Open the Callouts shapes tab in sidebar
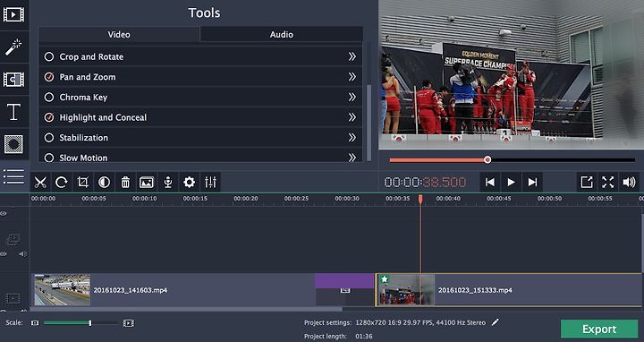This screenshot has width=644, height=342. (x=13, y=144)
